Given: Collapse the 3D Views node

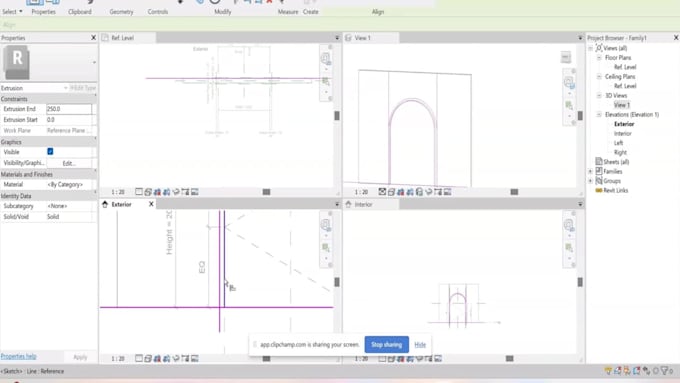Looking at the screenshot, I should pyautogui.click(x=599, y=95).
